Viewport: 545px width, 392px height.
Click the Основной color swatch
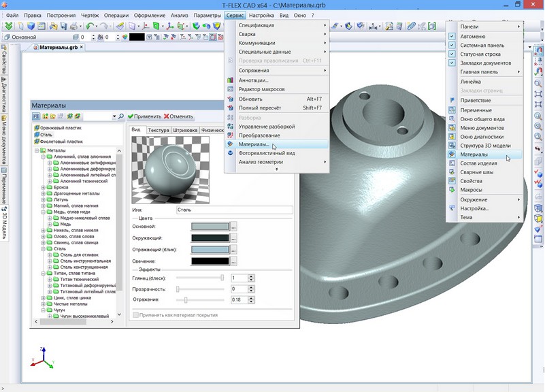click(210, 226)
